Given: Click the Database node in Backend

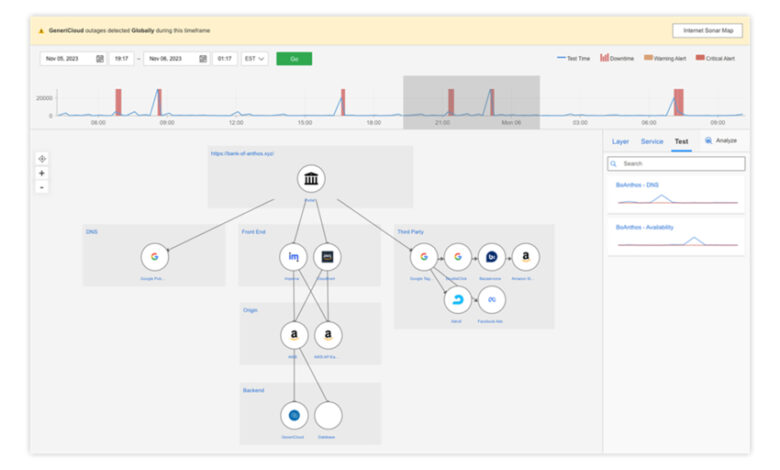Looking at the screenshot, I should (x=328, y=415).
